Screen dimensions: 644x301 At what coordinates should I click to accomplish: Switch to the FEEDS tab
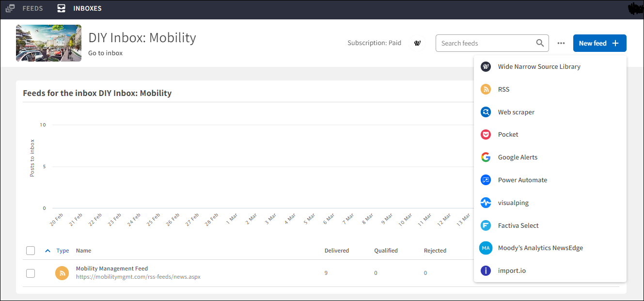tap(25, 8)
